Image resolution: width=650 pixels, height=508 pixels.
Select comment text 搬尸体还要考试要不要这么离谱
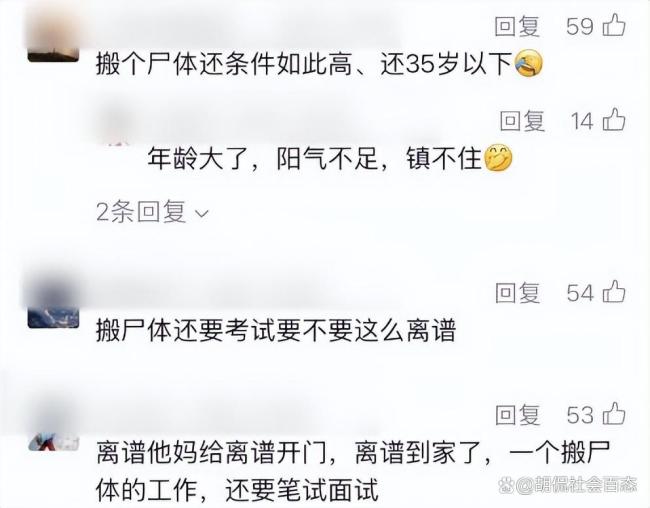pos(276,331)
